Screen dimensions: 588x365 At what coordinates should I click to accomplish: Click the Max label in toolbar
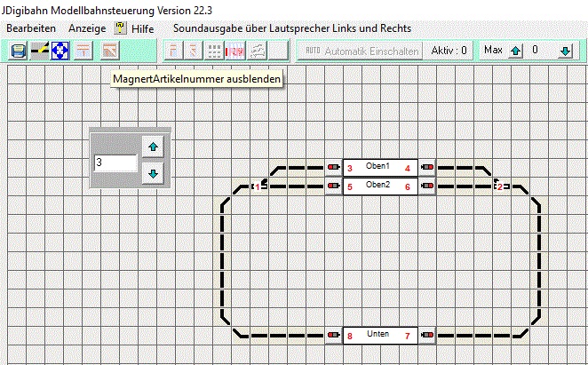[493, 50]
